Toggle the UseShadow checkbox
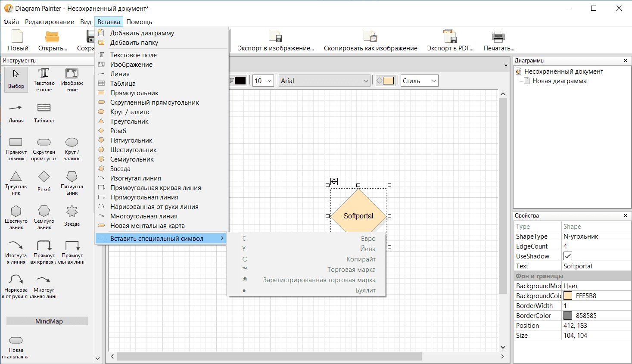 pos(568,256)
